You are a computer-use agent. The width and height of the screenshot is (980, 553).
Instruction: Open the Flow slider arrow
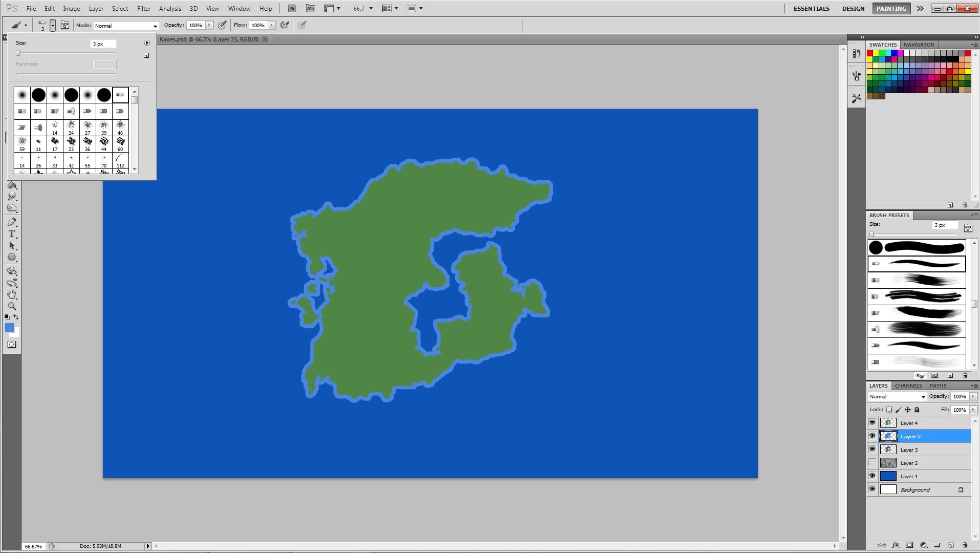tap(271, 25)
